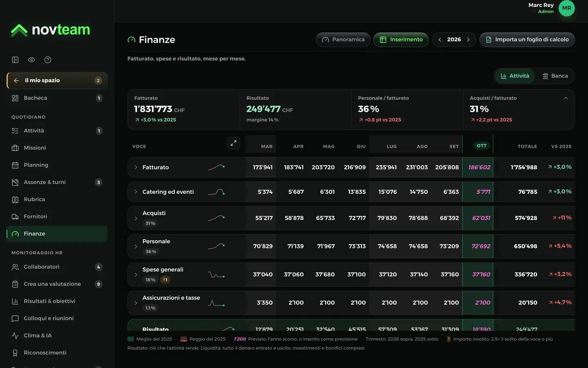Click the Bacheca dashboard icon
The width and height of the screenshot is (588, 368).
15,98
